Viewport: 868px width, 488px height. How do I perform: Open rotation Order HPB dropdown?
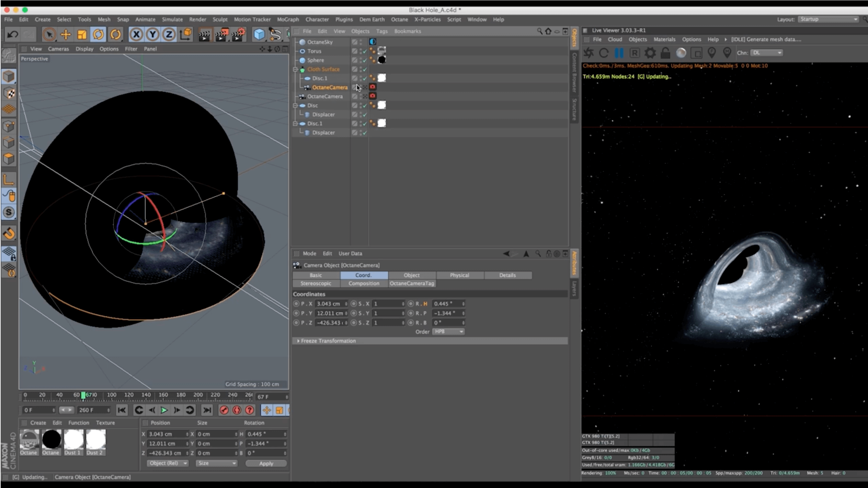448,331
